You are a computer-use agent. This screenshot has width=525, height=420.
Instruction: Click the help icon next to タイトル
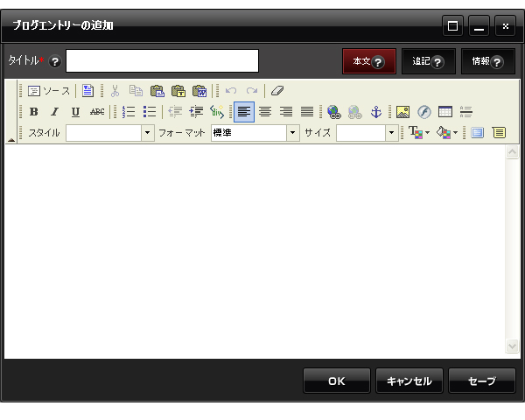(x=55, y=61)
